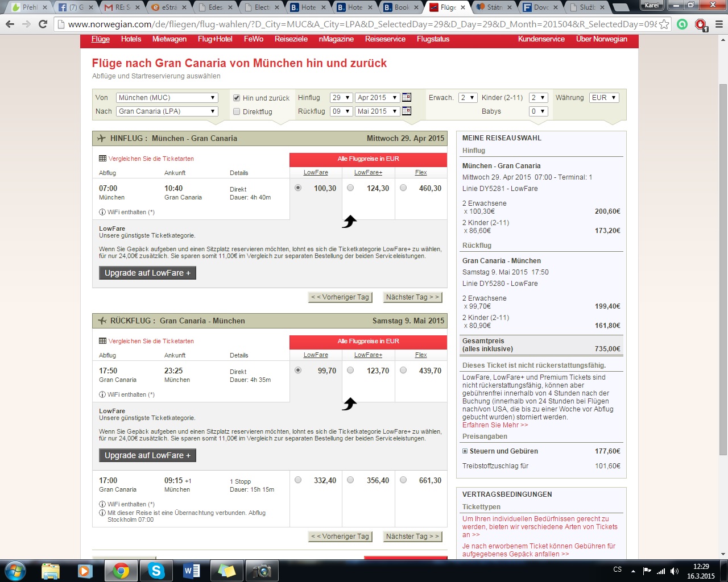
Task: Open camera application in taskbar
Action: (x=262, y=571)
